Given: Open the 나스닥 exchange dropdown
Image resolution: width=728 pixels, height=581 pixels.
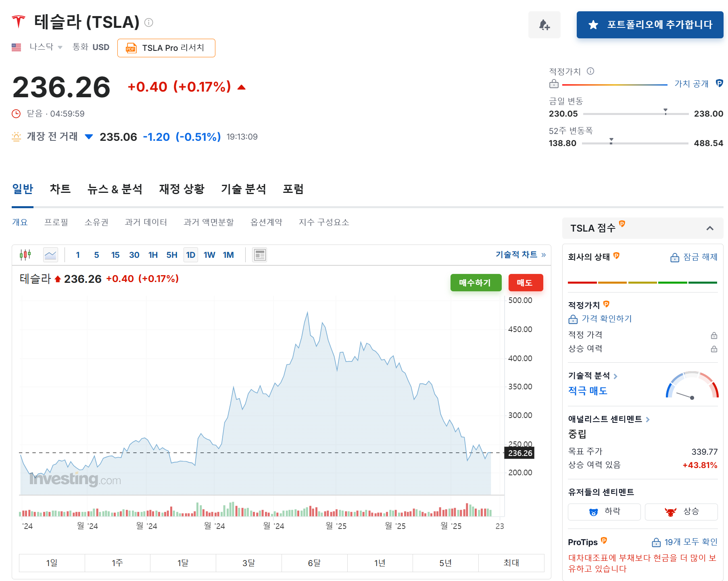Looking at the screenshot, I should point(46,47).
